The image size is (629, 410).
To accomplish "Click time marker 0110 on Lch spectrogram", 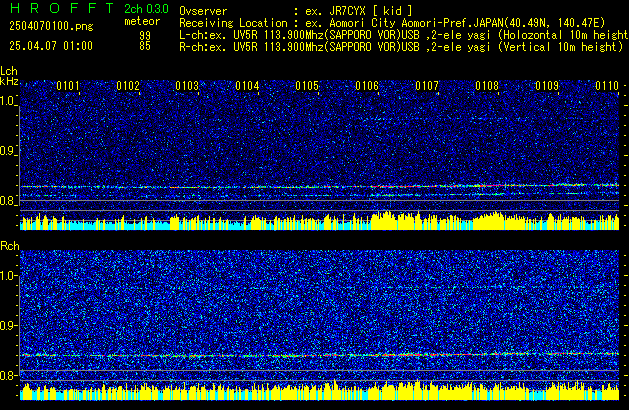I will pos(607,86).
